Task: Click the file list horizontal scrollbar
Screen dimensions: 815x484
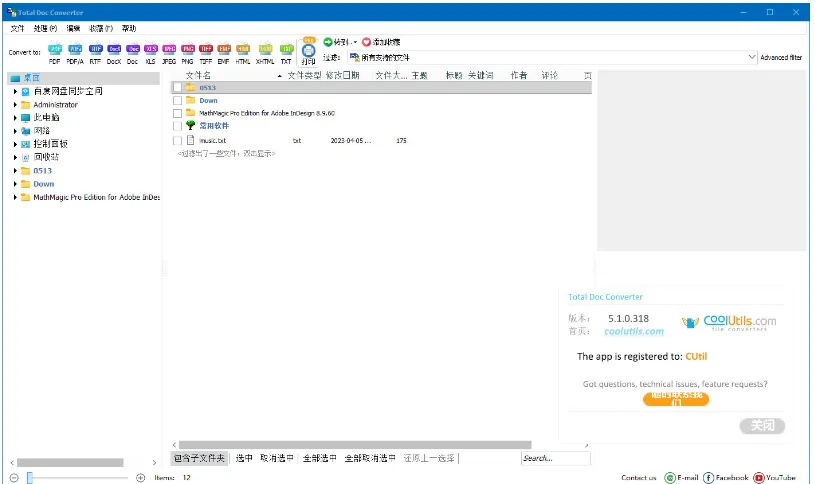Action: point(355,445)
